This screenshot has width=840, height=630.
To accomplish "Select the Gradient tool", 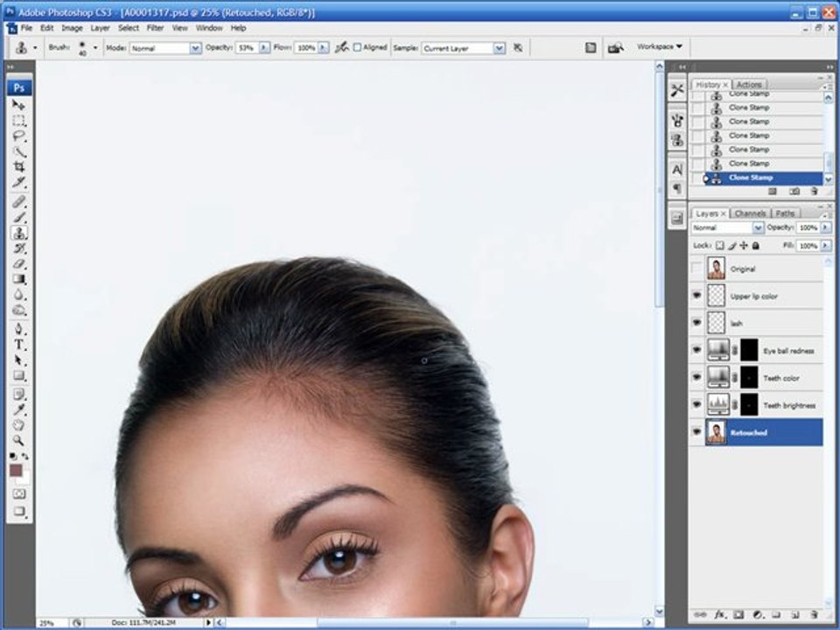I will coord(18,279).
